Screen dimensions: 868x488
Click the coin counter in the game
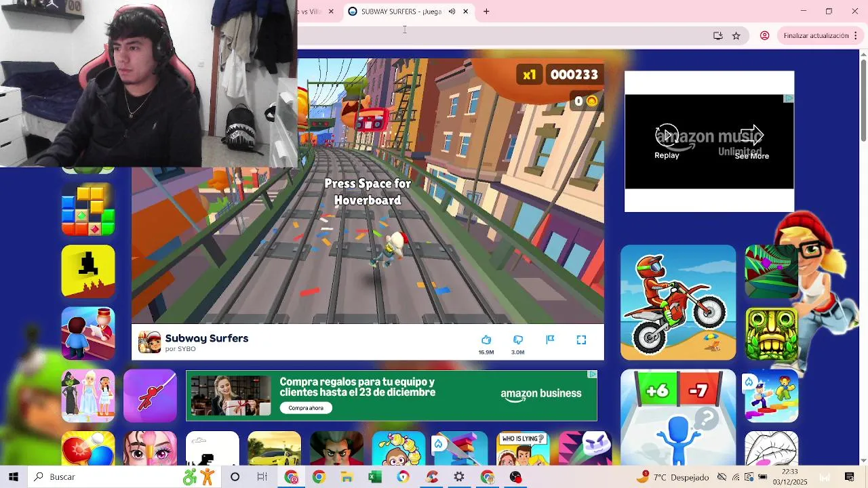(x=586, y=101)
